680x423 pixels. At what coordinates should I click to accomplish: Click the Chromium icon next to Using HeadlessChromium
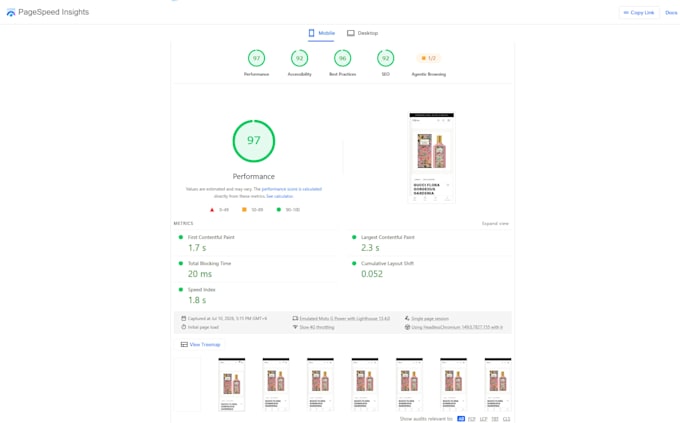click(x=407, y=327)
